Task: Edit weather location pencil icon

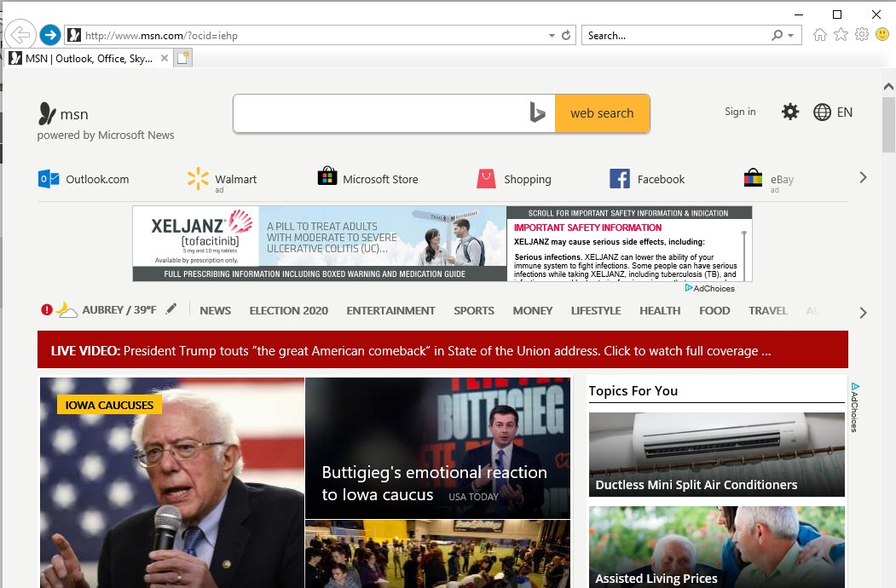Action: (171, 308)
